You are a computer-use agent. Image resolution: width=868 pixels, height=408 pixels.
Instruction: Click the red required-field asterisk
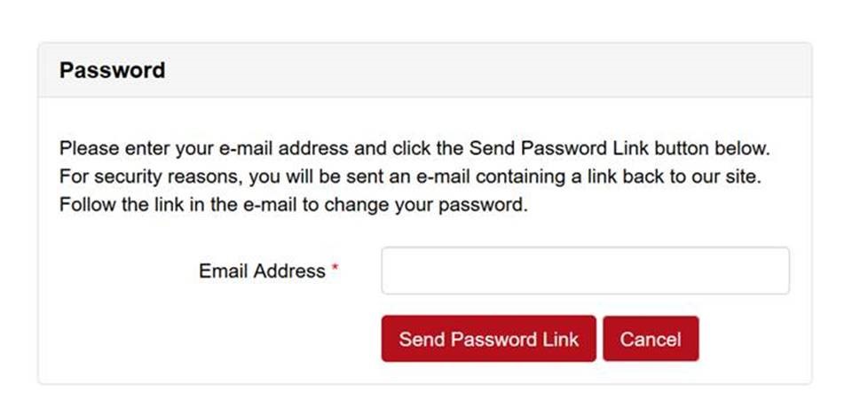coord(335,270)
